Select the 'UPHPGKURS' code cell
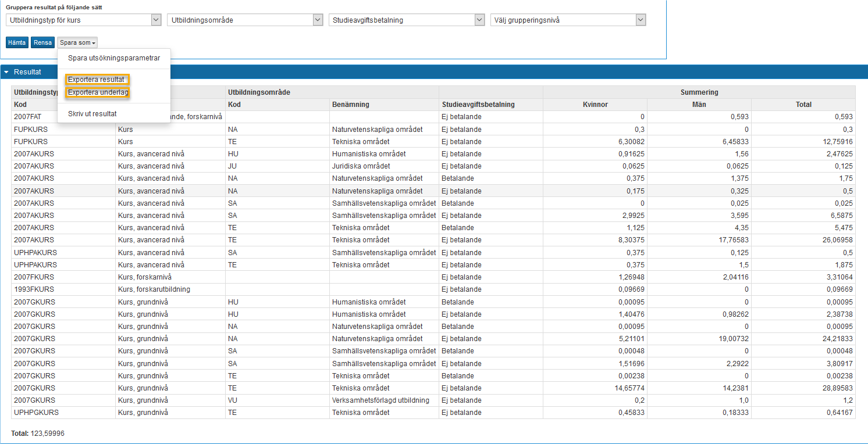The height and width of the screenshot is (444, 868). pyautogui.click(x=63, y=413)
